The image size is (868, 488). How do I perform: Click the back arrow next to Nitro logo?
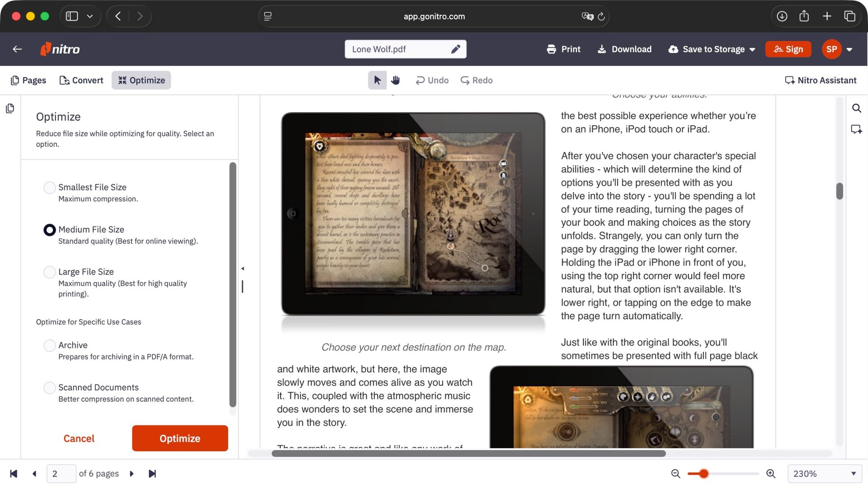(17, 49)
